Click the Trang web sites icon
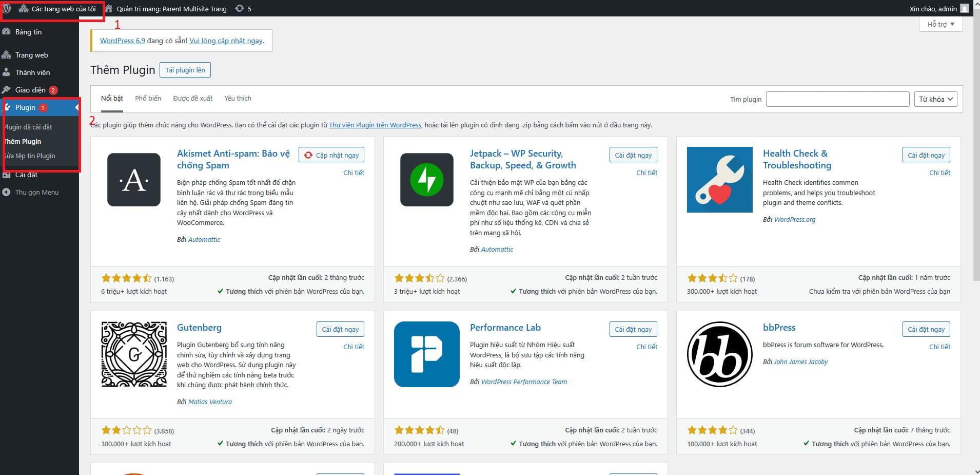This screenshot has width=980, height=475. [x=7, y=54]
